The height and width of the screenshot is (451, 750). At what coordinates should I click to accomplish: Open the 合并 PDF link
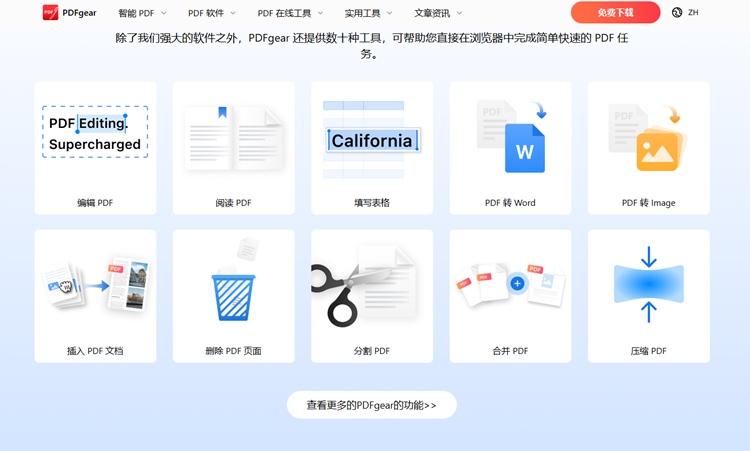510,351
